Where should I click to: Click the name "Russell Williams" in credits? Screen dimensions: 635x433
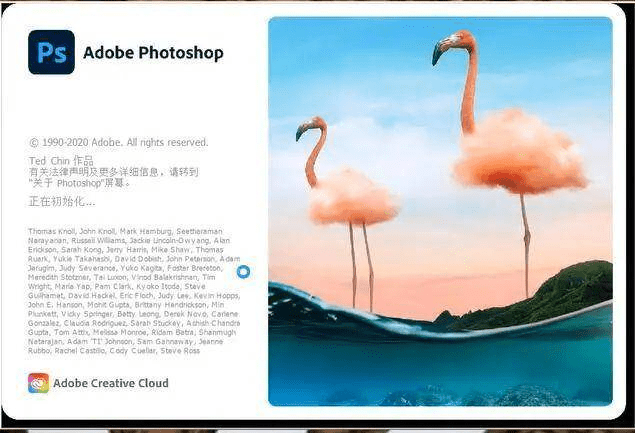coord(98,241)
